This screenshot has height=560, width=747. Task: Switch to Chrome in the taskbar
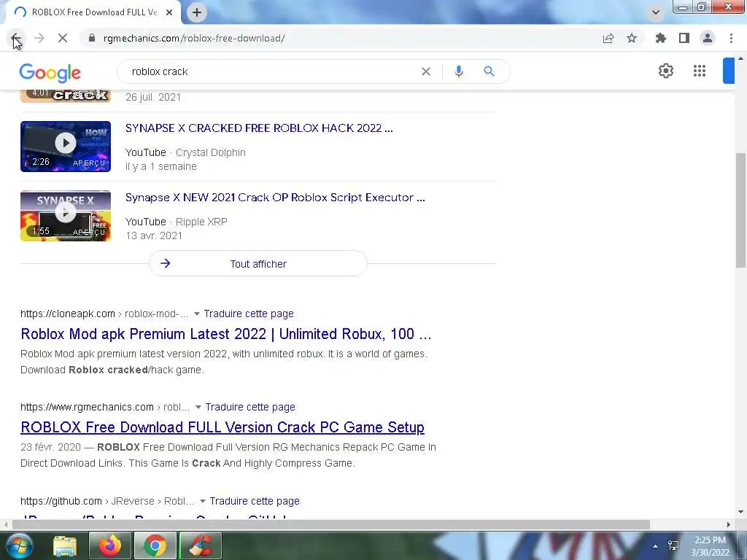tap(155, 545)
